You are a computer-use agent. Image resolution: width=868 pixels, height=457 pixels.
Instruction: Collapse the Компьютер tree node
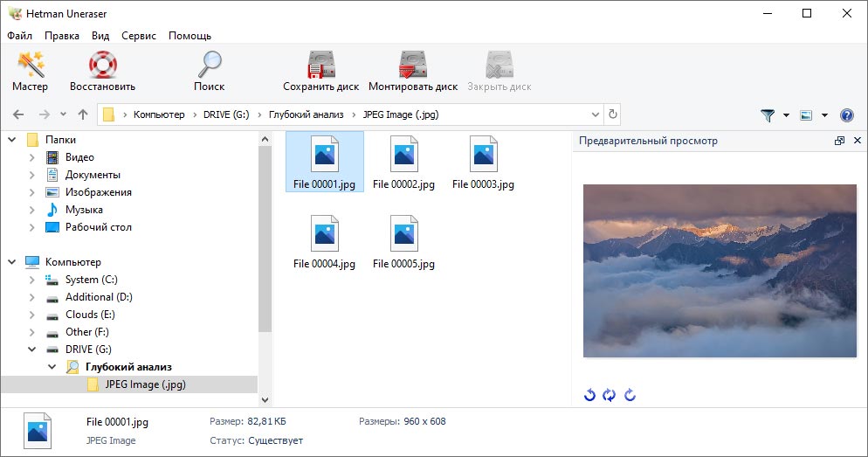(12, 262)
